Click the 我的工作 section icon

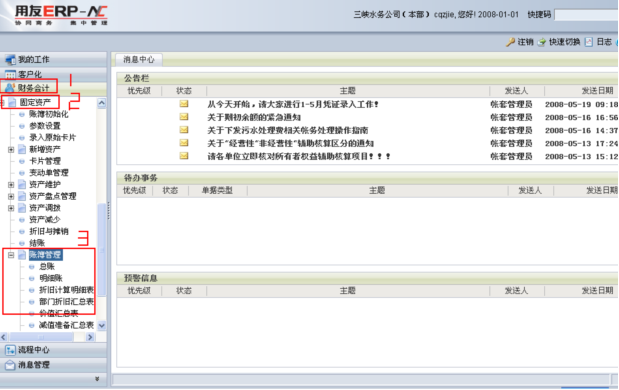pyautogui.click(x=10, y=60)
